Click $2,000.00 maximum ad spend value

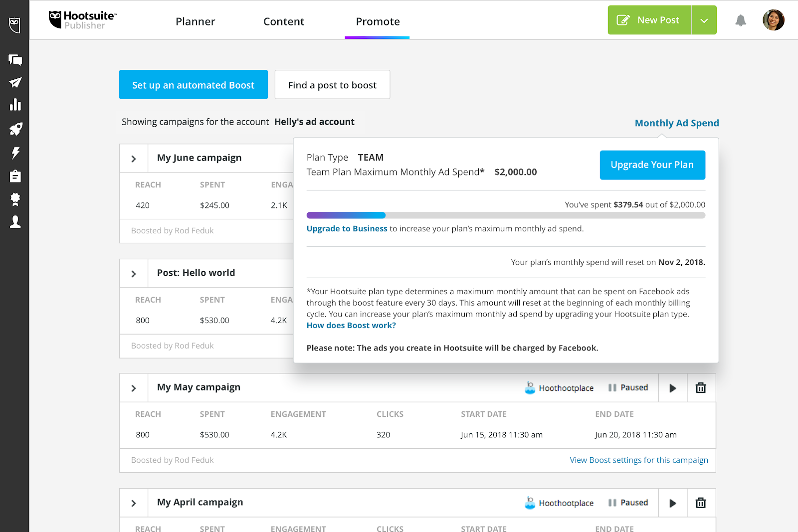point(516,172)
